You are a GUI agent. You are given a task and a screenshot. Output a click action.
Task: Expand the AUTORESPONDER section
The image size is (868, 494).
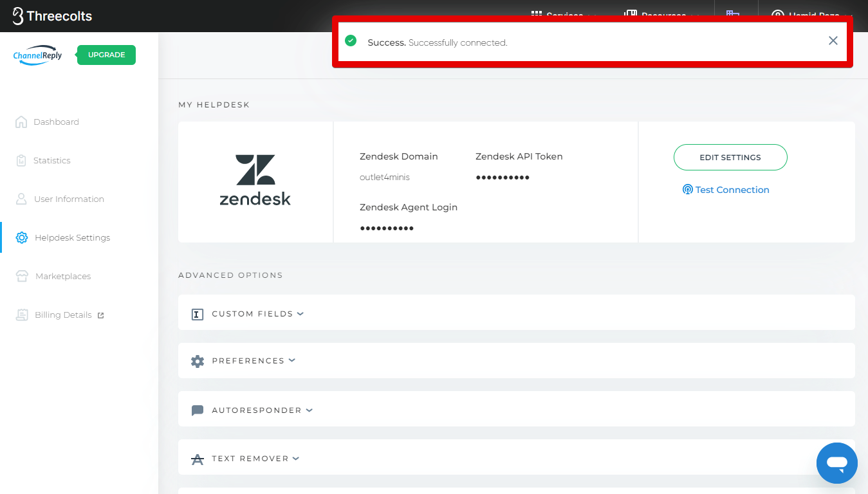(516, 409)
